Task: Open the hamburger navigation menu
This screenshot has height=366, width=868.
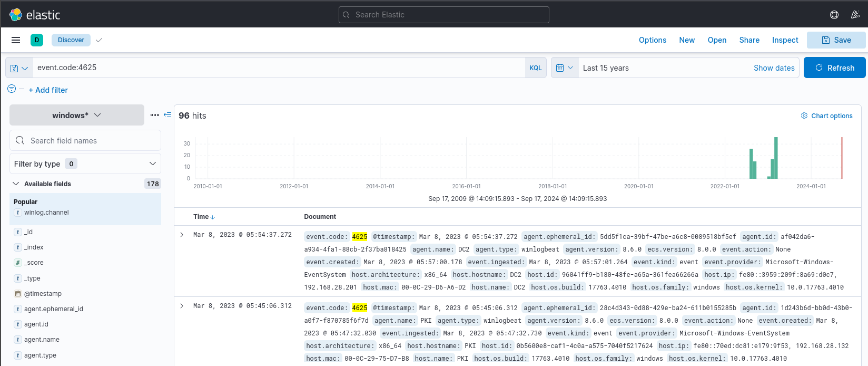Action: (x=16, y=40)
